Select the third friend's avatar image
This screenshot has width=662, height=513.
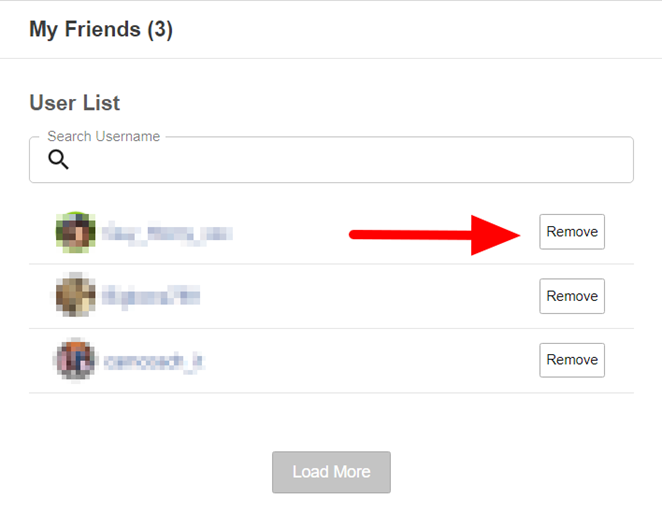pyautogui.click(x=75, y=360)
